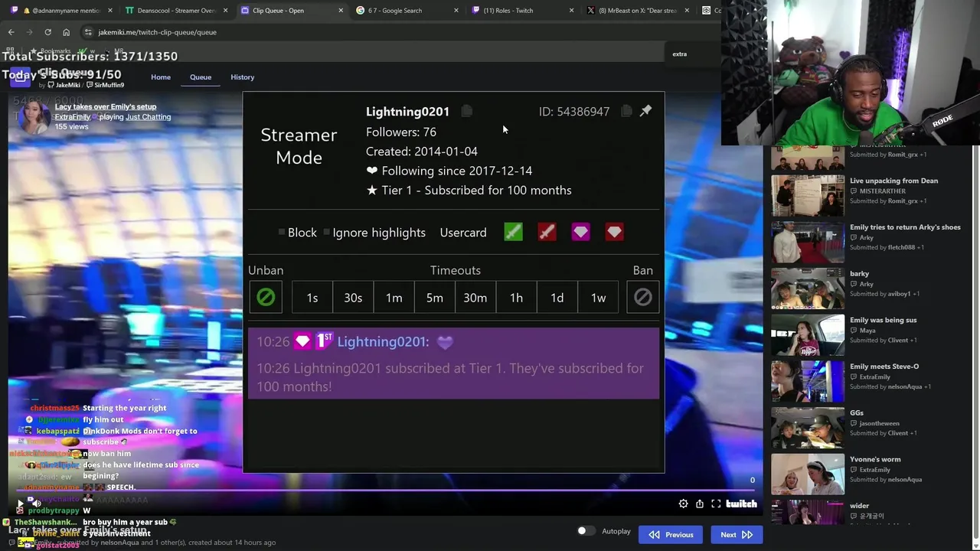The image size is (980, 551).
Task: Click the Ban circle-slash icon
Action: point(642,297)
